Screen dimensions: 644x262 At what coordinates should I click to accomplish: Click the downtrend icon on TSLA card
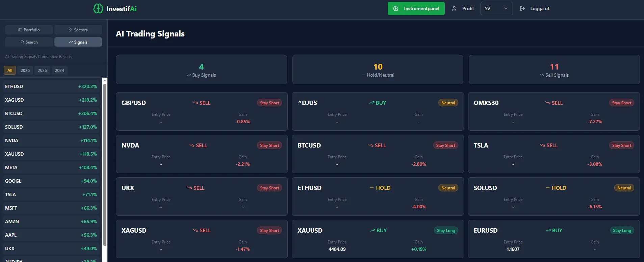tap(542, 145)
